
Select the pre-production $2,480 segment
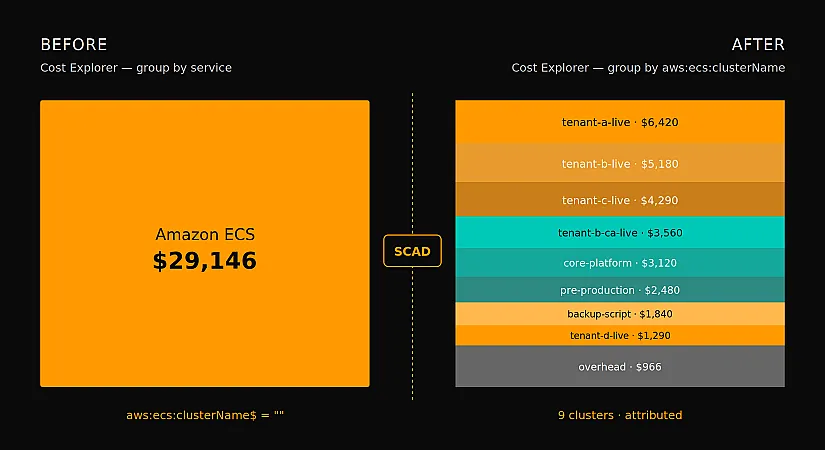[620, 289]
